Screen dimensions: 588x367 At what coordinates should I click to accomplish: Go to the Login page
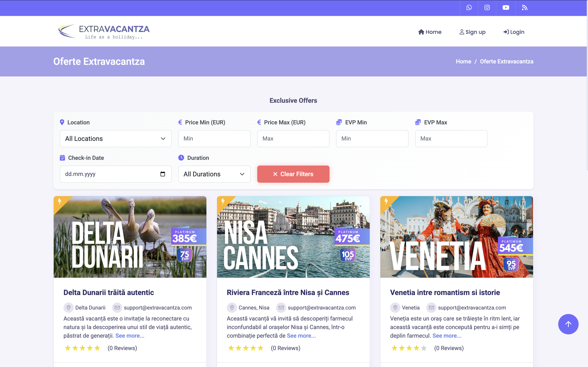tap(514, 32)
